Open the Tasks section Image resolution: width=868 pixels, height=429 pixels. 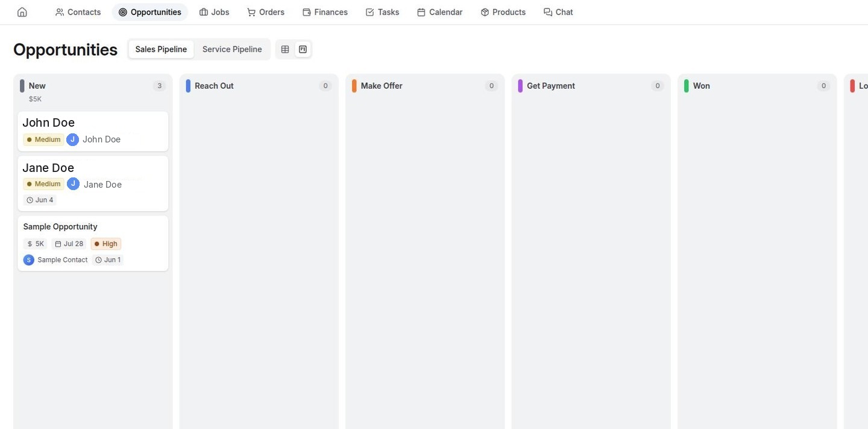coord(382,12)
